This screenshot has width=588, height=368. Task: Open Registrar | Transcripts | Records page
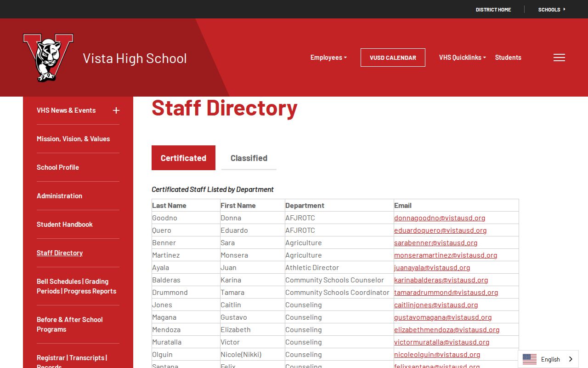[x=72, y=362]
